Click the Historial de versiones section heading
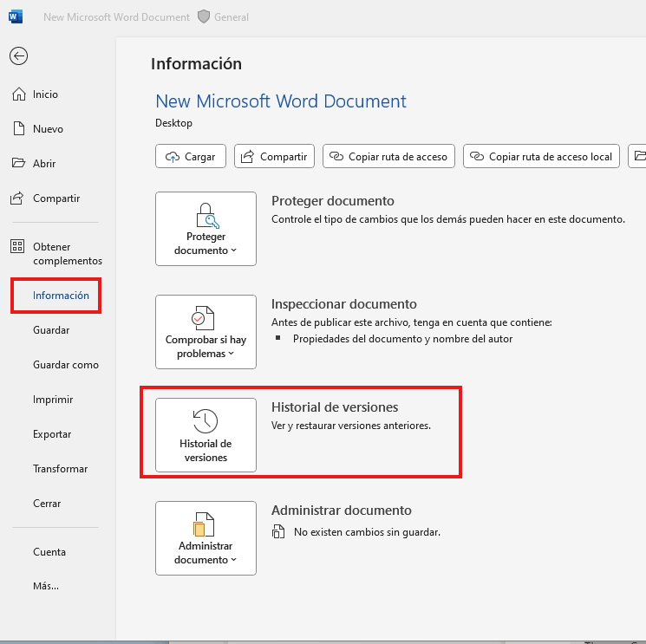The image size is (646, 644). (335, 407)
